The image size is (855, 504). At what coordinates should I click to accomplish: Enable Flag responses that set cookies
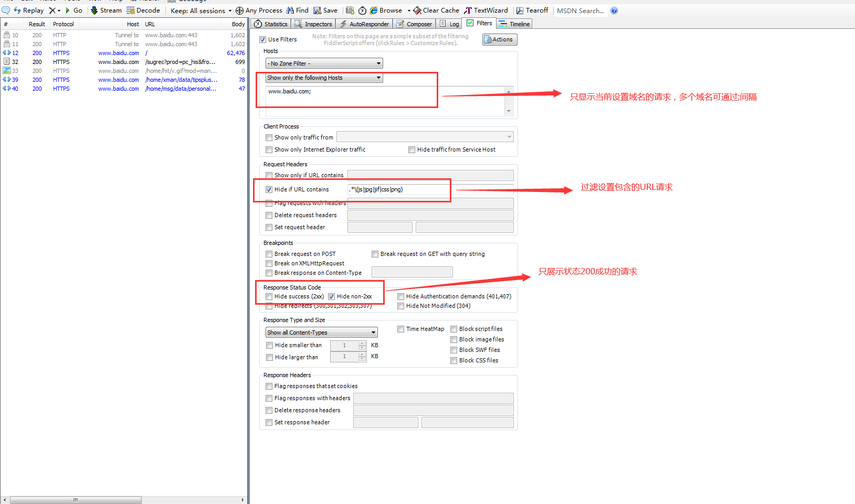pos(269,386)
